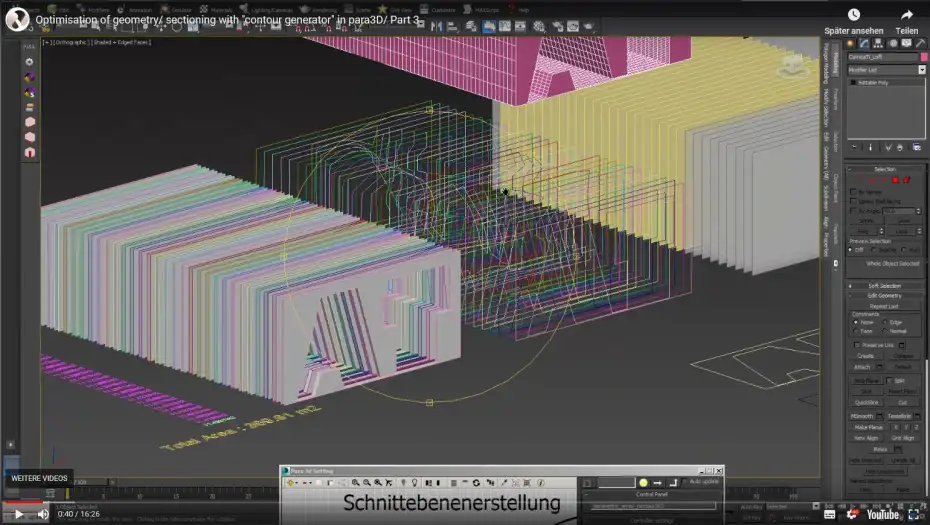
Task: Click the pink object color swatch
Action: tap(923, 57)
